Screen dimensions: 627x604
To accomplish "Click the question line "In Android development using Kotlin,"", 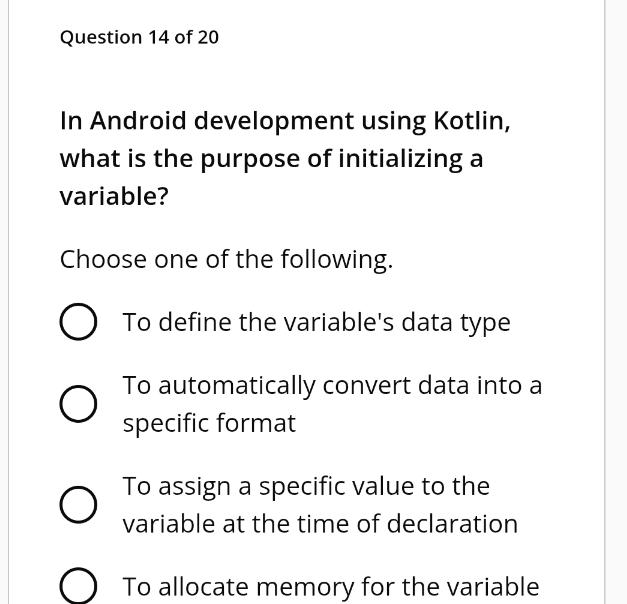I will (x=286, y=121).
